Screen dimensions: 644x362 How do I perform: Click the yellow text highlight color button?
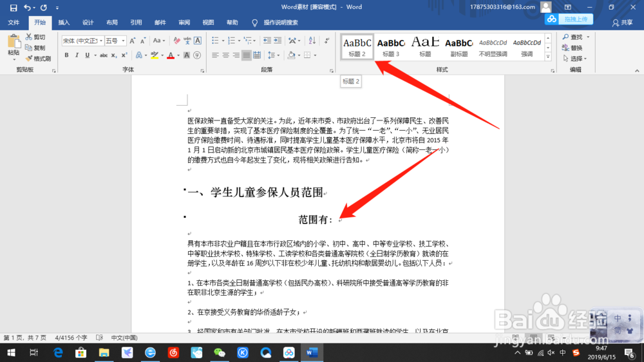point(155,55)
